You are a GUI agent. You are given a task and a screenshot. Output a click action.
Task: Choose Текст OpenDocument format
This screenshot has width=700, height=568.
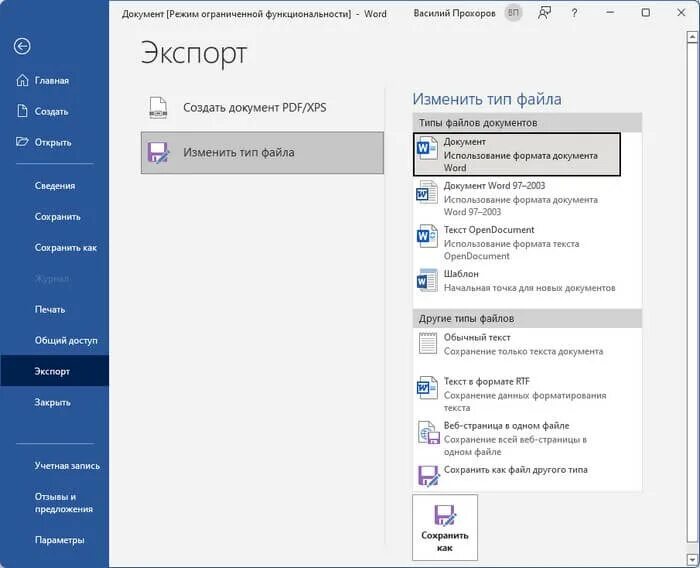click(x=517, y=242)
